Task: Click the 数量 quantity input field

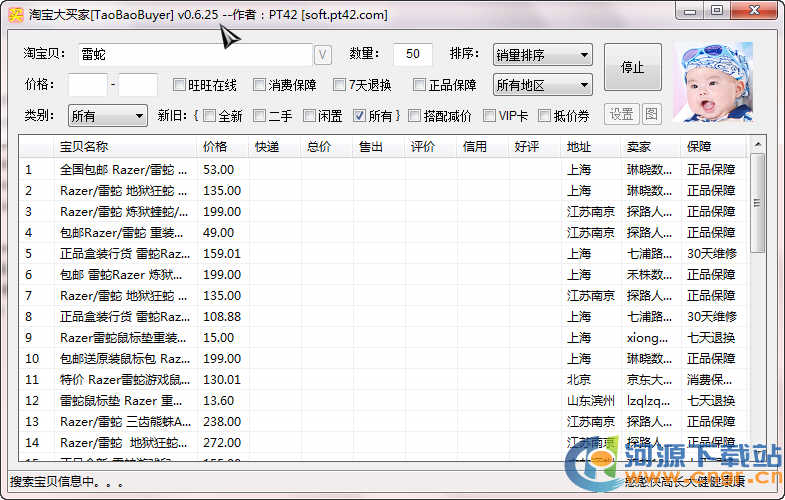Action: [412, 54]
